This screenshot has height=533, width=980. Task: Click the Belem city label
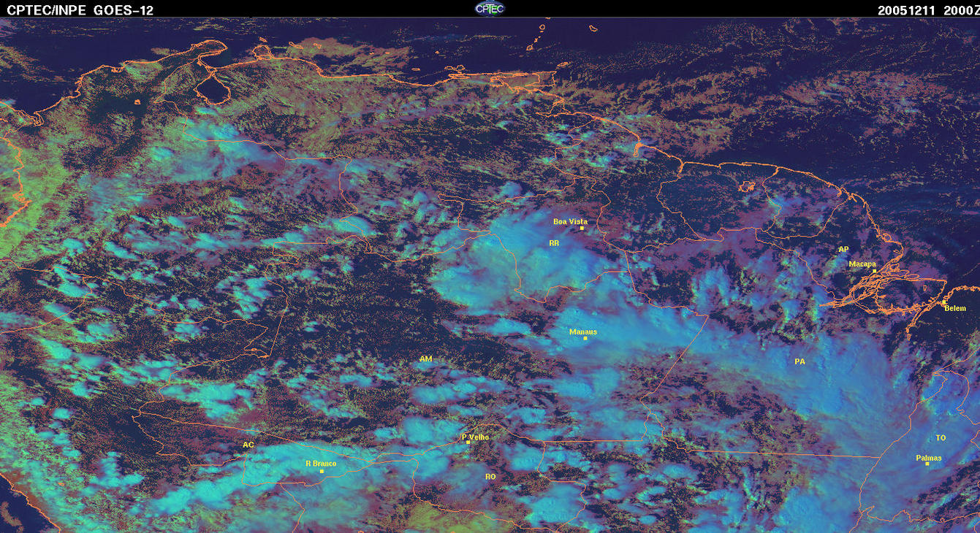point(955,308)
